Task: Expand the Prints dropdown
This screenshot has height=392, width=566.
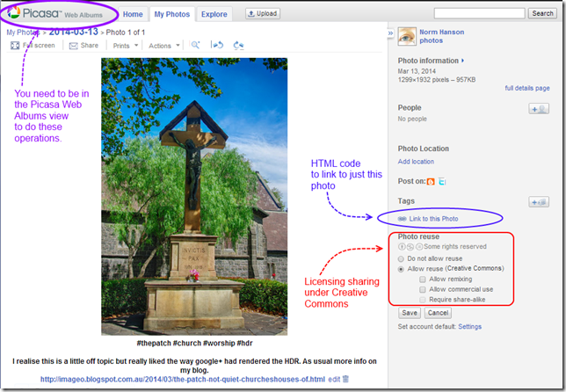Action: [x=126, y=46]
